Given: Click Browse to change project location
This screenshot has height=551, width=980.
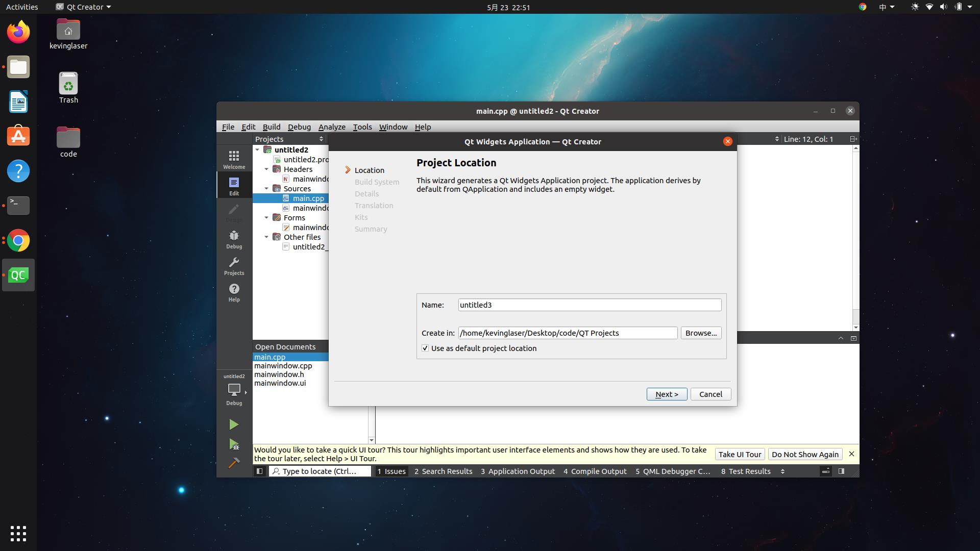Looking at the screenshot, I should coord(701,332).
